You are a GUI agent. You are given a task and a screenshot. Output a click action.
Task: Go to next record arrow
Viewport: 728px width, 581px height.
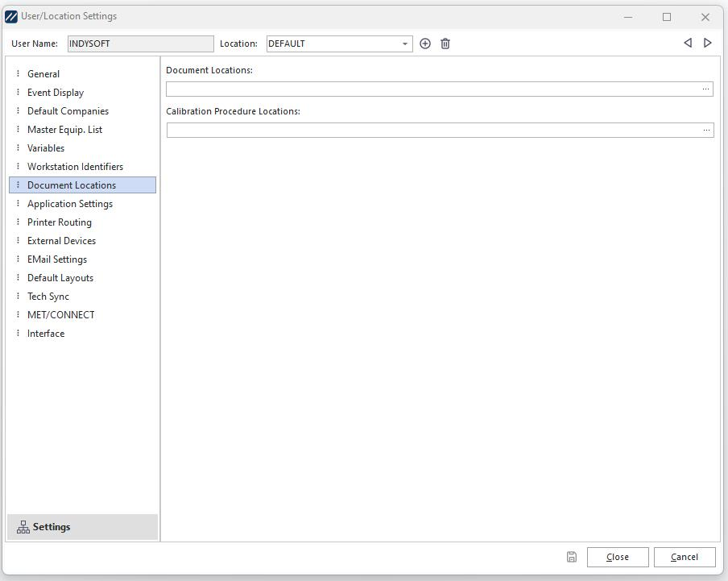[x=707, y=44]
